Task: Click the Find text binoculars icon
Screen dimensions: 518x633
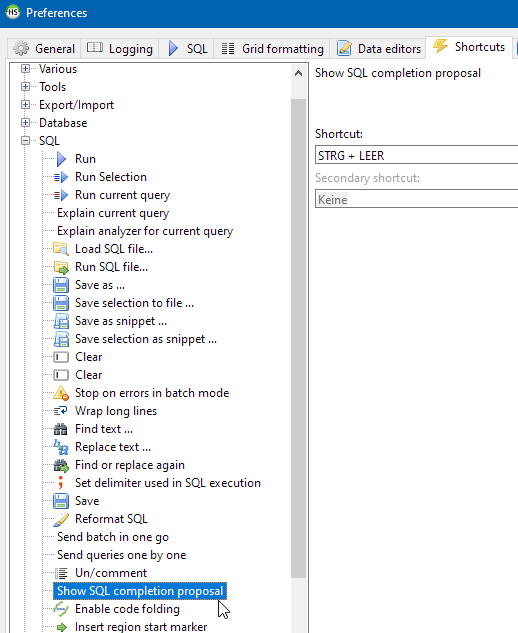Action: [61, 429]
